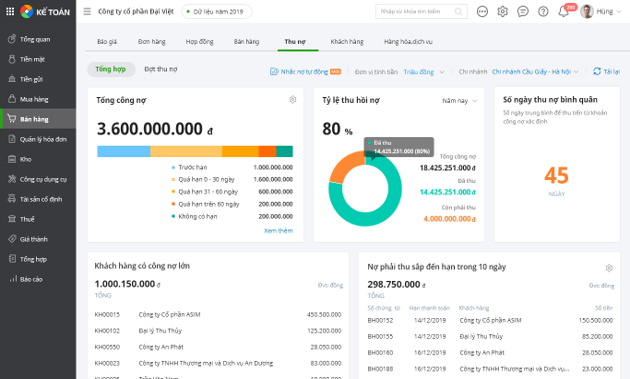Open the app grid launcher icon

10,12
